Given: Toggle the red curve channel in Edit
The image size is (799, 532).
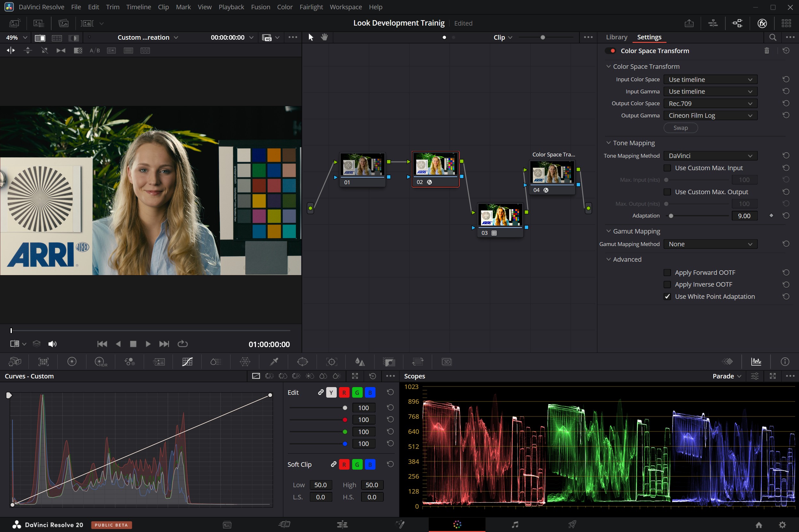Looking at the screenshot, I should (344, 393).
